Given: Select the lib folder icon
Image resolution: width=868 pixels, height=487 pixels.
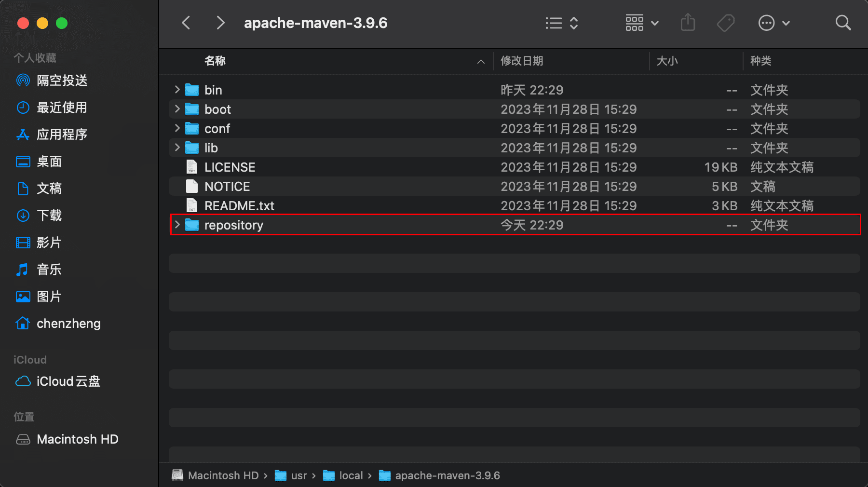Looking at the screenshot, I should coord(192,148).
